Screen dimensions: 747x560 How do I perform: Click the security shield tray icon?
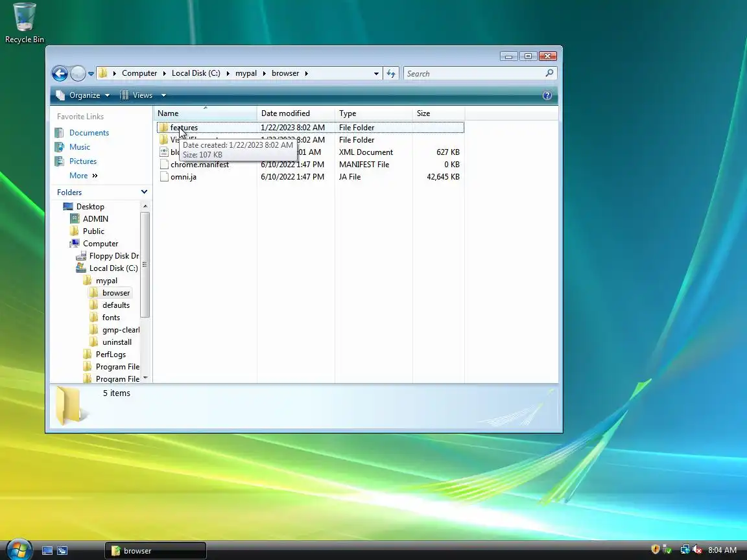click(655, 550)
